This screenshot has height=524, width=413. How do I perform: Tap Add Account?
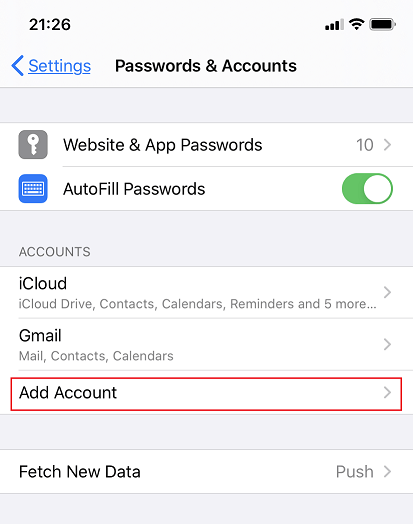[x=206, y=394]
